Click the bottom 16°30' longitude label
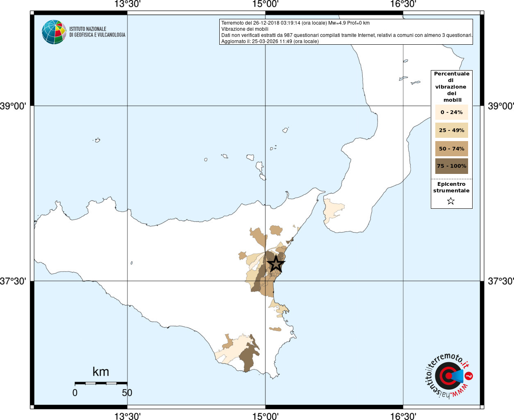Viewport: 514px width, 420px height. (x=403, y=416)
